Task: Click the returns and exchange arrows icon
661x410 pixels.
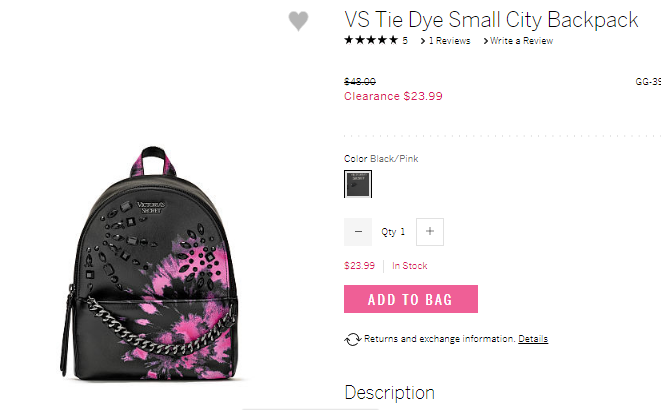Action: point(352,339)
